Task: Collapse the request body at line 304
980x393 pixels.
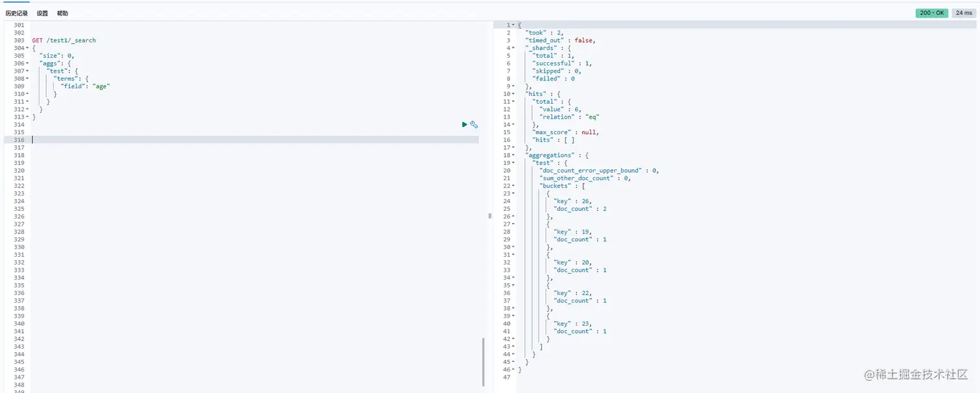Action: (x=27, y=48)
